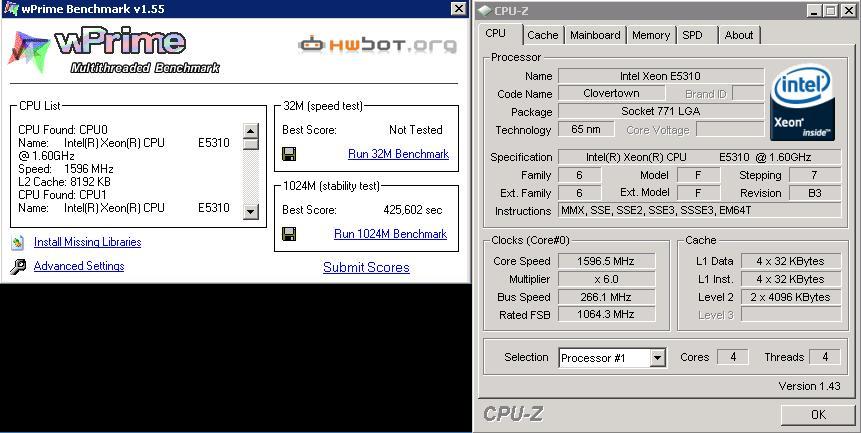Click the Ext. Model value F field

698,193
